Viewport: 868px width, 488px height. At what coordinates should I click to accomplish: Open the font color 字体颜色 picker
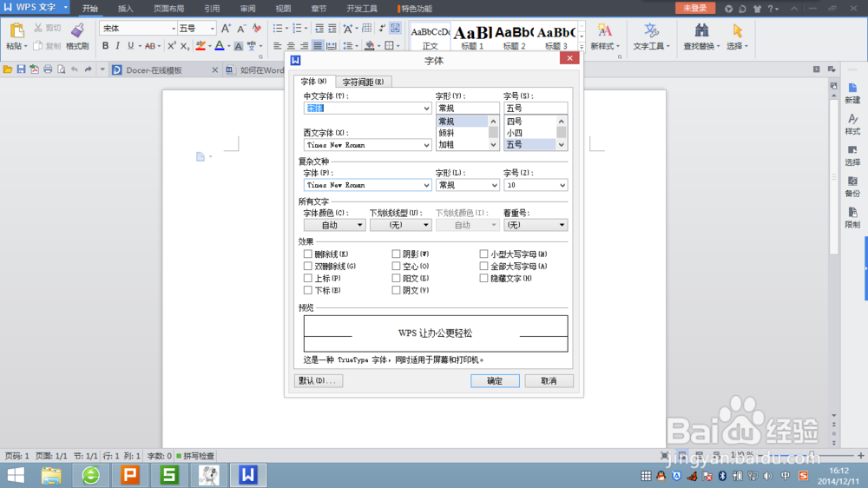point(334,225)
